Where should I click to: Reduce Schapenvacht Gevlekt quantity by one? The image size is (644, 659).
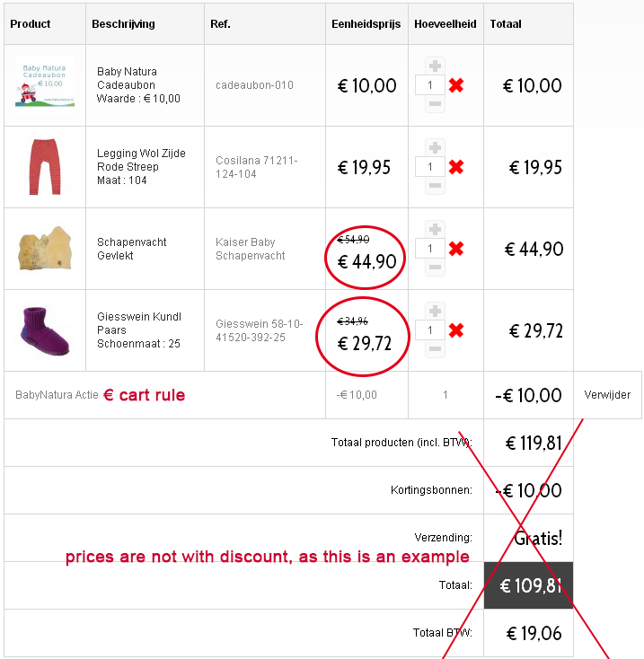pos(435,268)
